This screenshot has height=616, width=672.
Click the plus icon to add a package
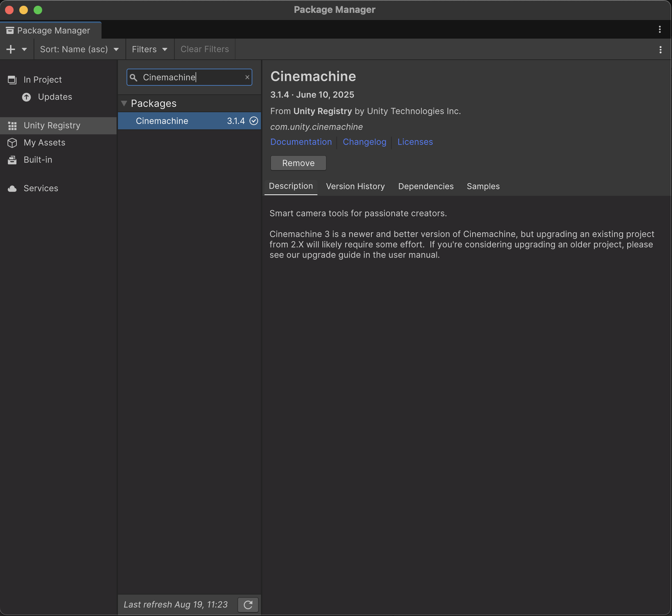[11, 49]
